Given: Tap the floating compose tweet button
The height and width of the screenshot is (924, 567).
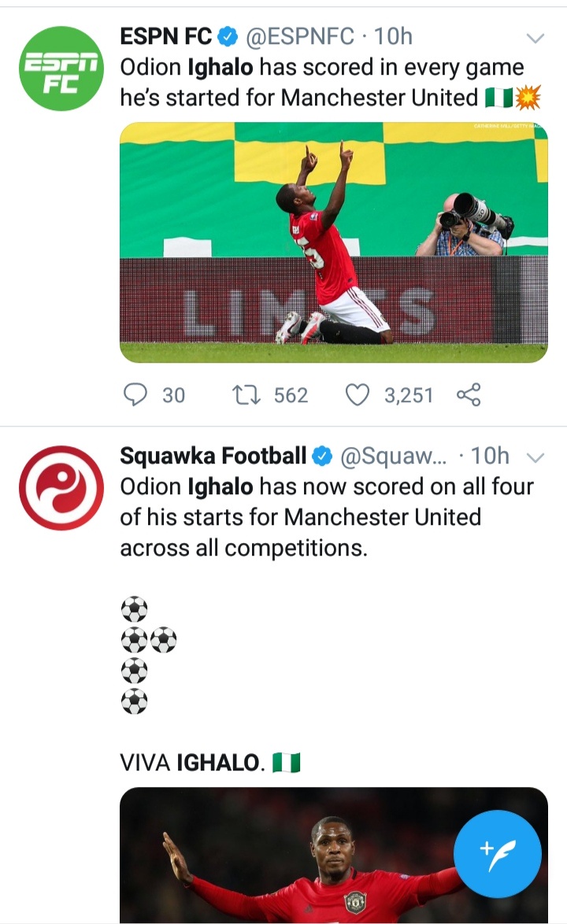Looking at the screenshot, I should (x=498, y=853).
